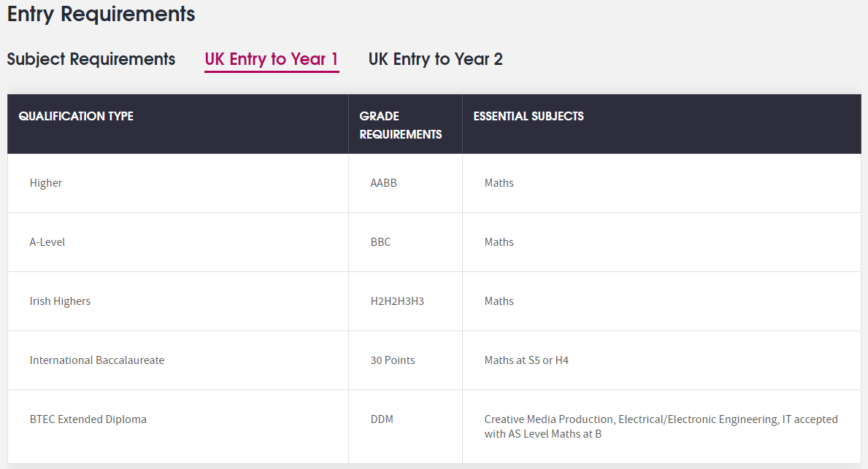Click the Creative Media Production subjects text
This screenshot has height=469, width=868.
point(661,427)
